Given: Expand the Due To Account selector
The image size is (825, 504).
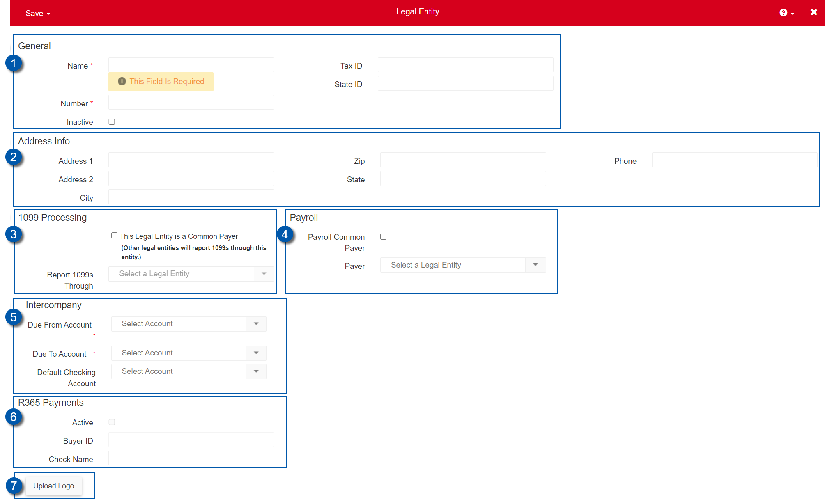Looking at the screenshot, I should point(256,353).
